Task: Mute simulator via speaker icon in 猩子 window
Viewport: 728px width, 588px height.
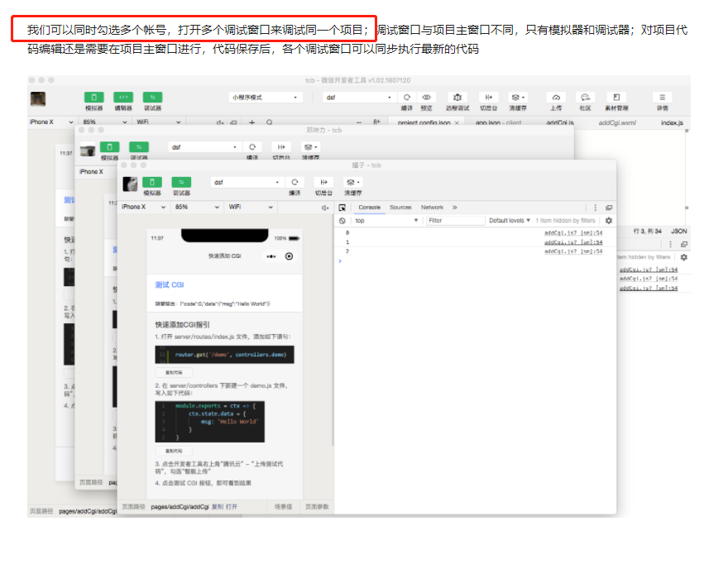Action: tap(325, 208)
